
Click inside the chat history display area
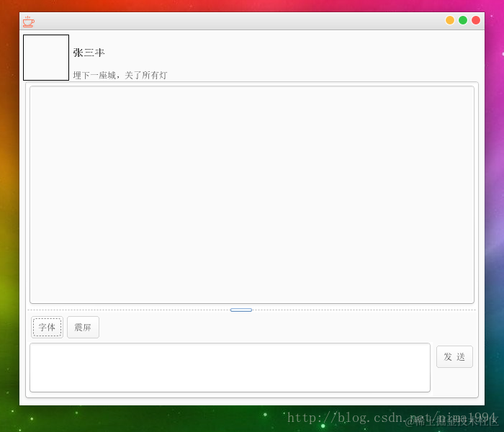point(252,194)
